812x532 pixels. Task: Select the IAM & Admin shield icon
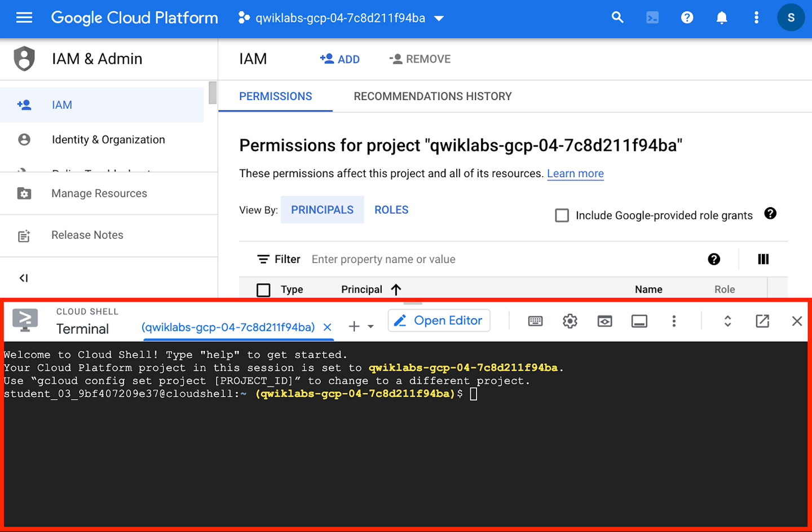24,59
